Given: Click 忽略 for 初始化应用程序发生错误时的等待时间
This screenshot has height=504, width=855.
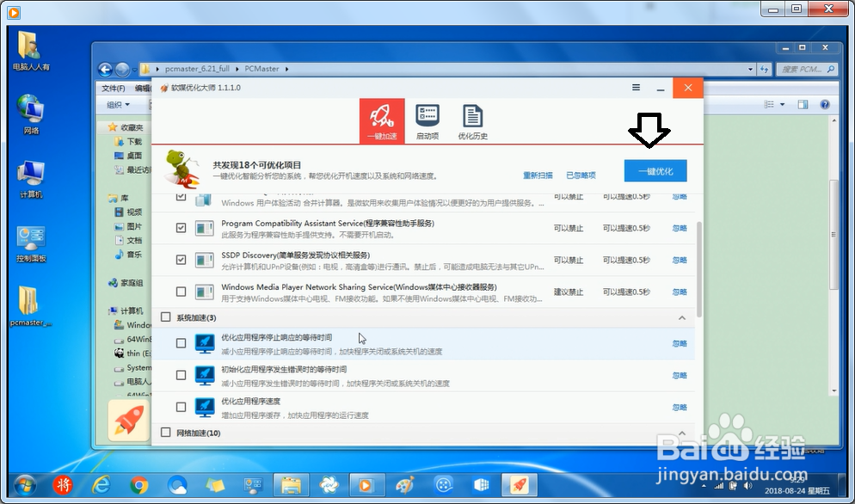Looking at the screenshot, I should pos(680,375).
